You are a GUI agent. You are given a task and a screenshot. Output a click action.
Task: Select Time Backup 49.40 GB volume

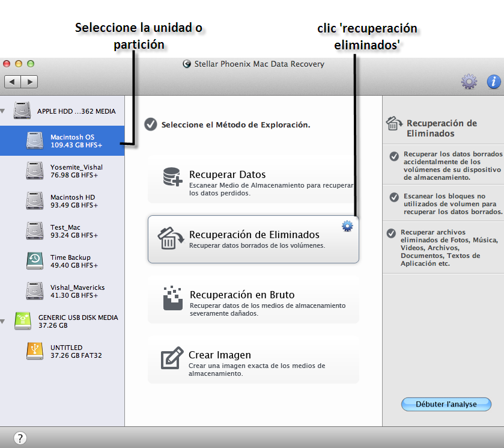[x=62, y=261]
